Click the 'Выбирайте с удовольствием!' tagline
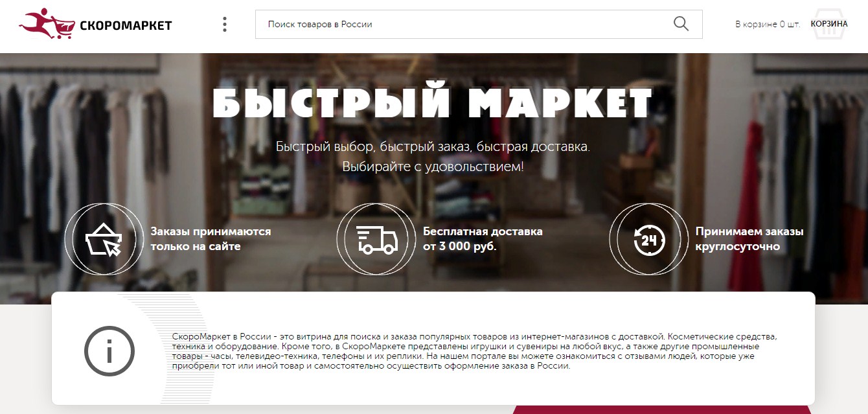This screenshot has width=868, height=414. 433,167
